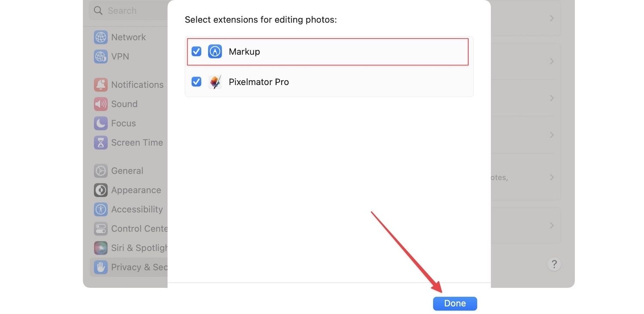
Task: Click the topmost right-side chevron
Action: click(x=552, y=18)
